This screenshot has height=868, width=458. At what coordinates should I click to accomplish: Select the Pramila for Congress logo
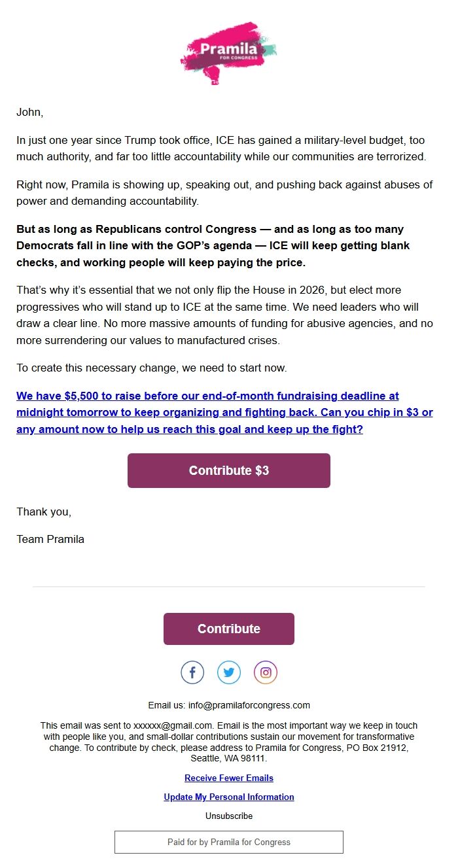click(x=228, y=54)
